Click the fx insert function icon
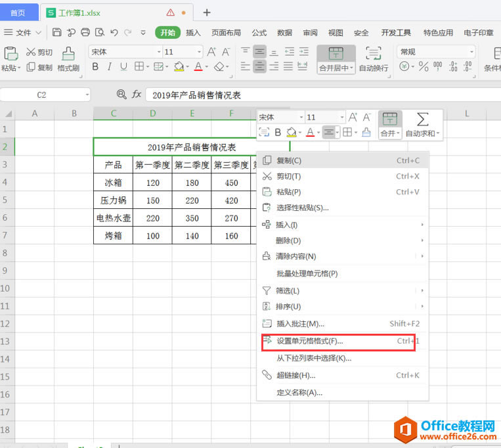The height and width of the screenshot is (448, 501). (137, 95)
